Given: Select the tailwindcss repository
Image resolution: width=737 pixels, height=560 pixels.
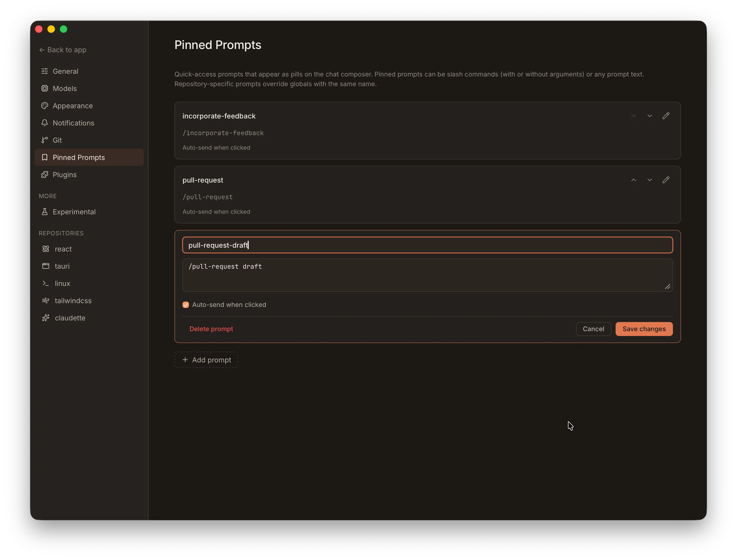Looking at the screenshot, I should point(89,300).
